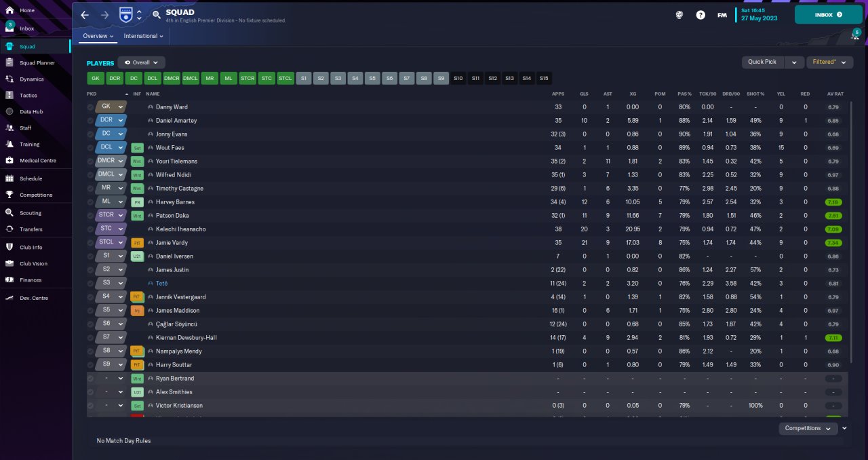Toggle selection circle for Ryan Bertrand

[90, 379]
